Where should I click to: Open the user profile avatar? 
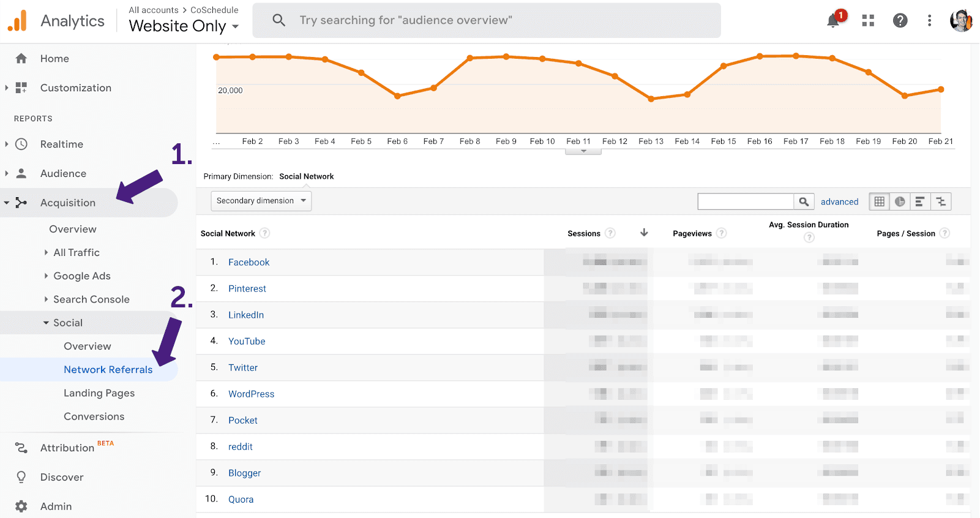[x=961, y=21]
